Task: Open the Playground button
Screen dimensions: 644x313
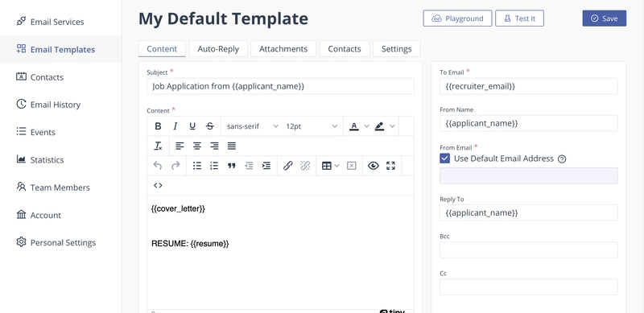Action: 457,19
